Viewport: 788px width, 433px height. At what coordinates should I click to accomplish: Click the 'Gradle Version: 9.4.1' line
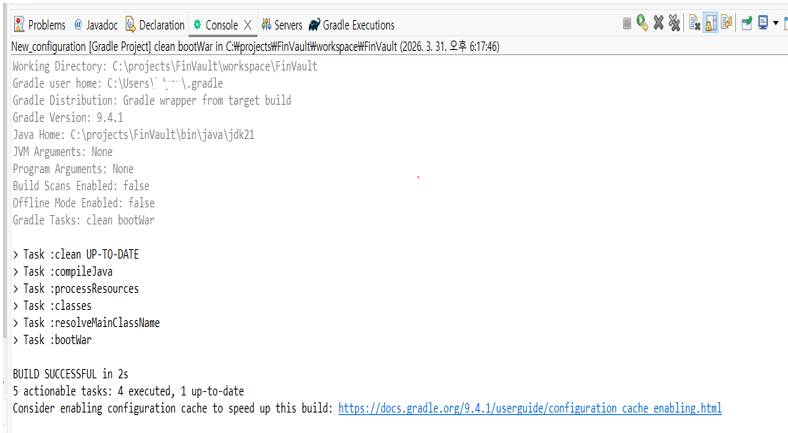pyautogui.click(x=68, y=118)
